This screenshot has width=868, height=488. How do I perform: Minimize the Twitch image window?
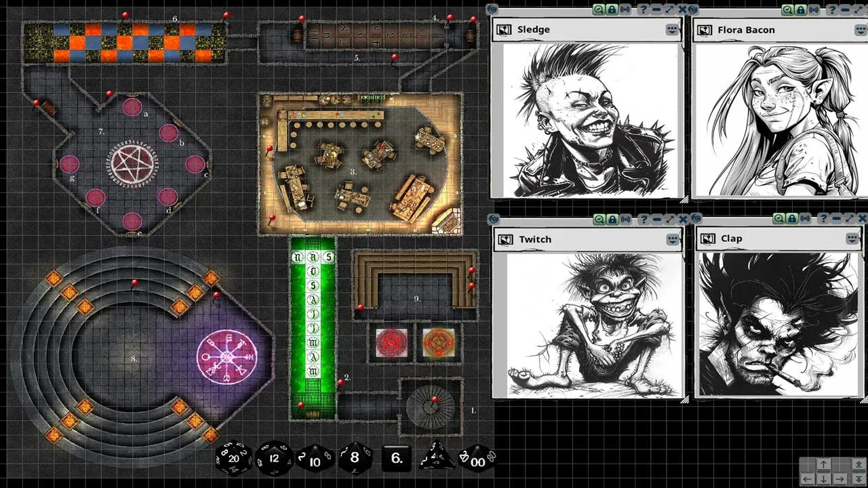point(656,220)
